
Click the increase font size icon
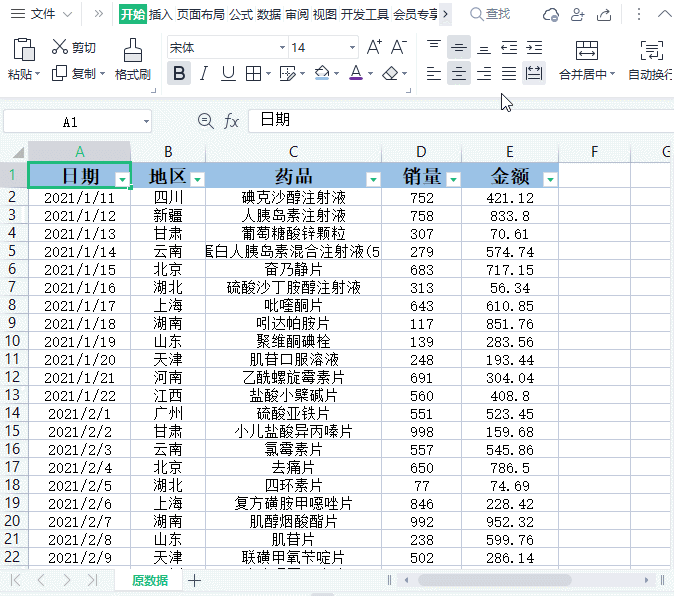click(374, 47)
